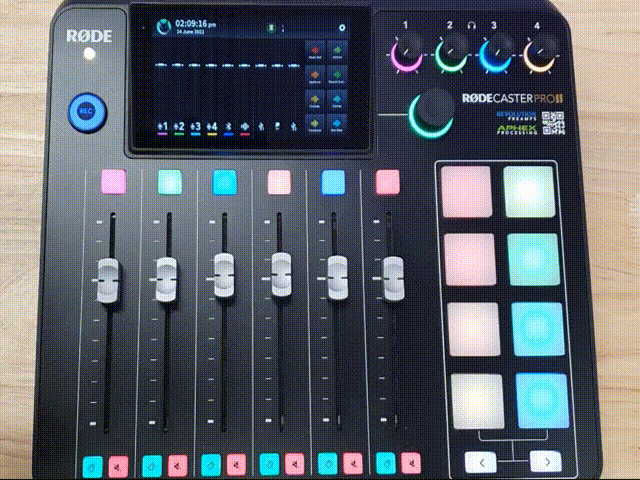
Task: Tap the green recording status icon in screen header
Action: pos(271,28)
